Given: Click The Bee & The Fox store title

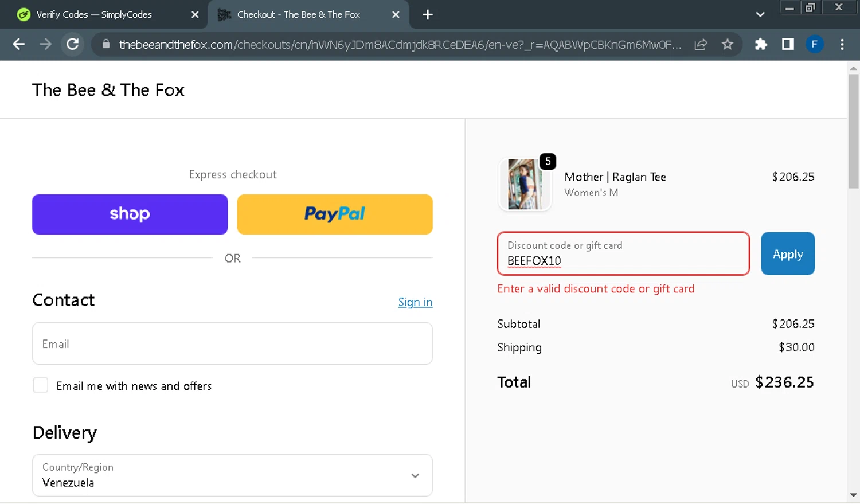Looking at the screenshot, I should click(108, 90).
